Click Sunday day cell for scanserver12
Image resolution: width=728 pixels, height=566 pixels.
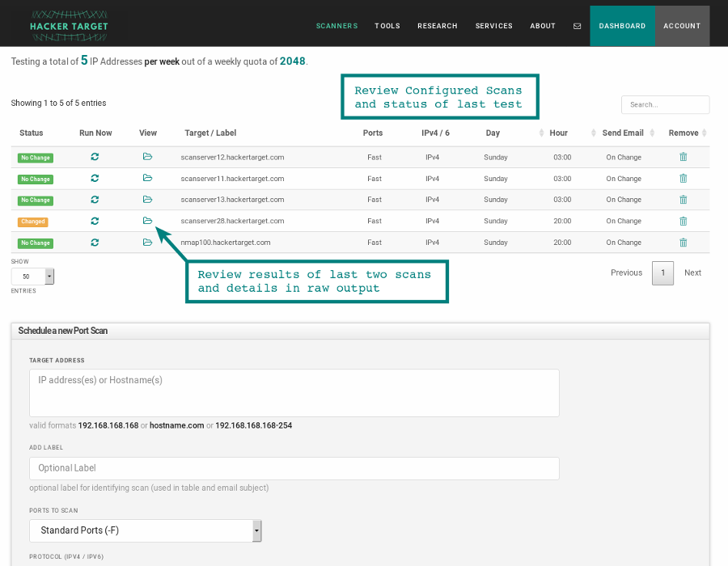tap(495, 158)
